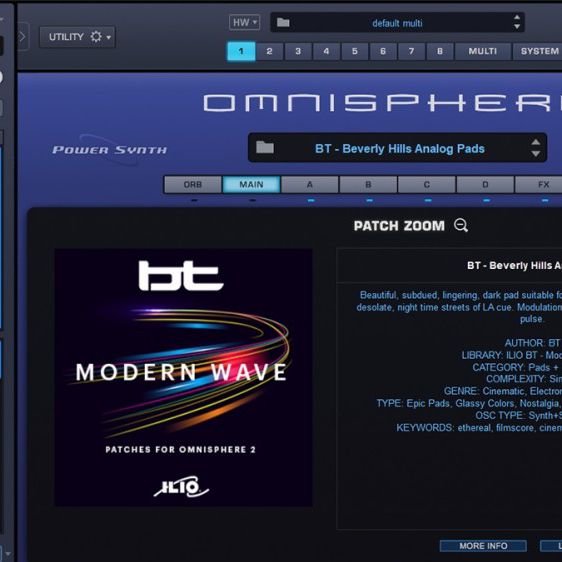Screen dimensions: 562x562
Task: Open the Utility gear menu
Action: coord(77,37)
